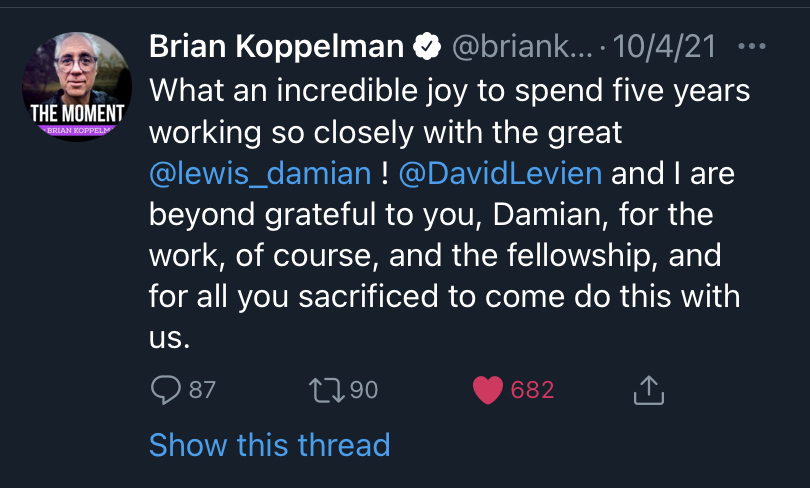Click the verified badge beside Brian Koppelman
Image resolution: width=810 pixels, height=488 pixels.
point(427,46)
